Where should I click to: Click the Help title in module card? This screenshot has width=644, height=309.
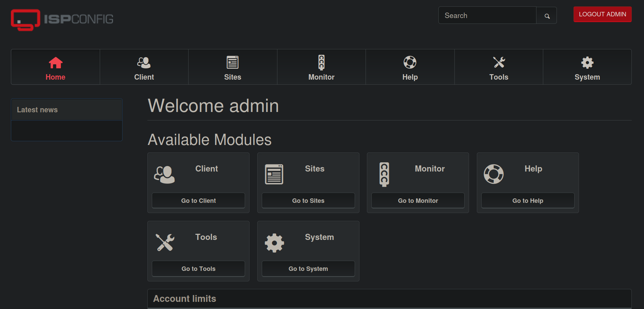[x=533, y=169]
